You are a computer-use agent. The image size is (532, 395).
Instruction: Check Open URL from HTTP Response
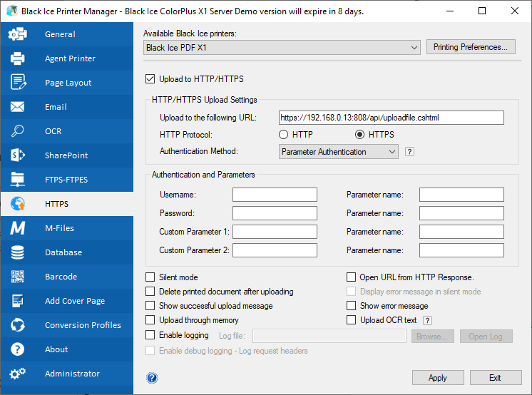pos(351,277)
